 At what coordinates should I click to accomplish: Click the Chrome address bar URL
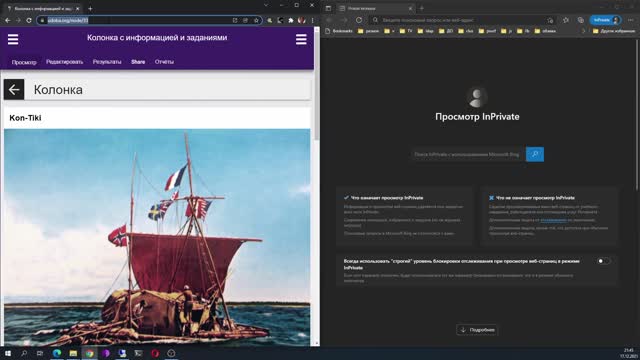pyautogui.click(x=68, y=20)
